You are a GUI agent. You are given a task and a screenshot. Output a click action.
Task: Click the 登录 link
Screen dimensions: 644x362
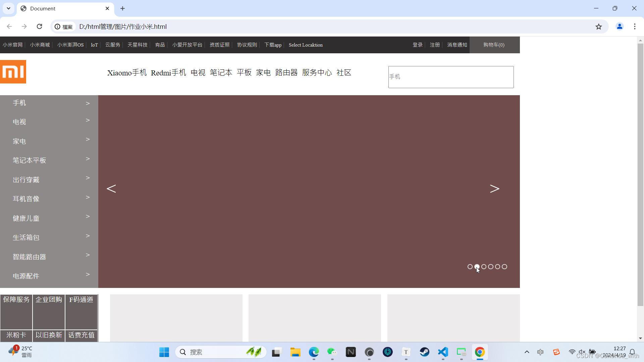417,45
